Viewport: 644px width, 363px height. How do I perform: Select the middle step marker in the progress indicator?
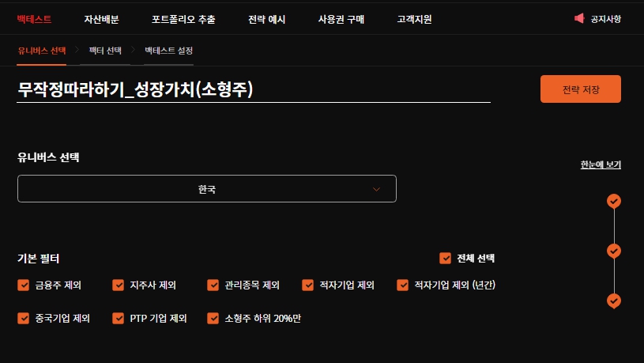[614, 251]
